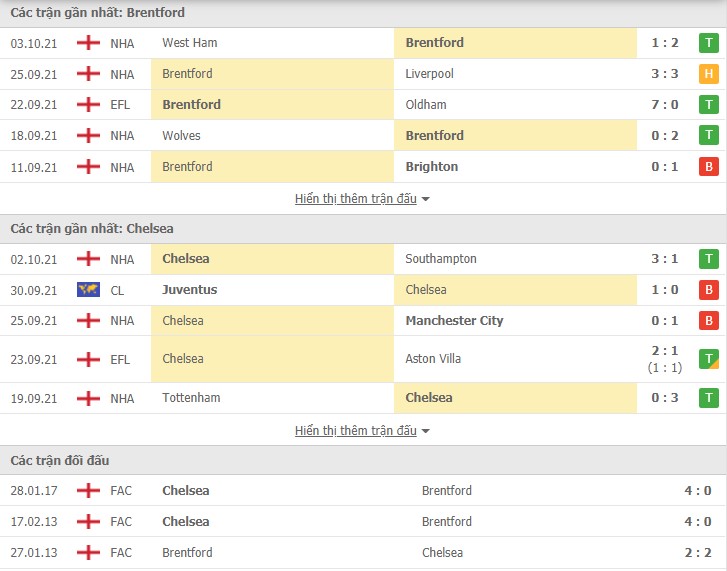
Task: Click red B badge for Brighton match
Action: tap(708, 167)
